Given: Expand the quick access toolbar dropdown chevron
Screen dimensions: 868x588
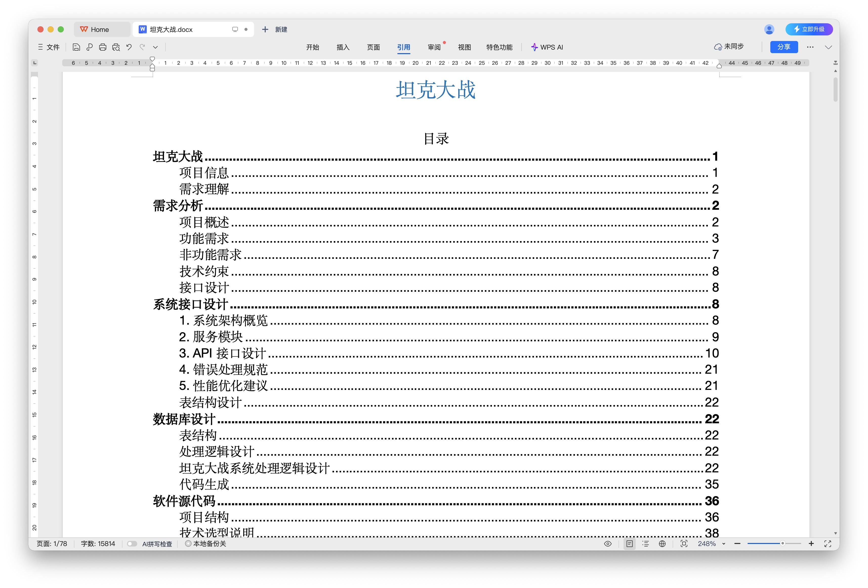Looking at the screenshot, I should click(x=155, y=47).
